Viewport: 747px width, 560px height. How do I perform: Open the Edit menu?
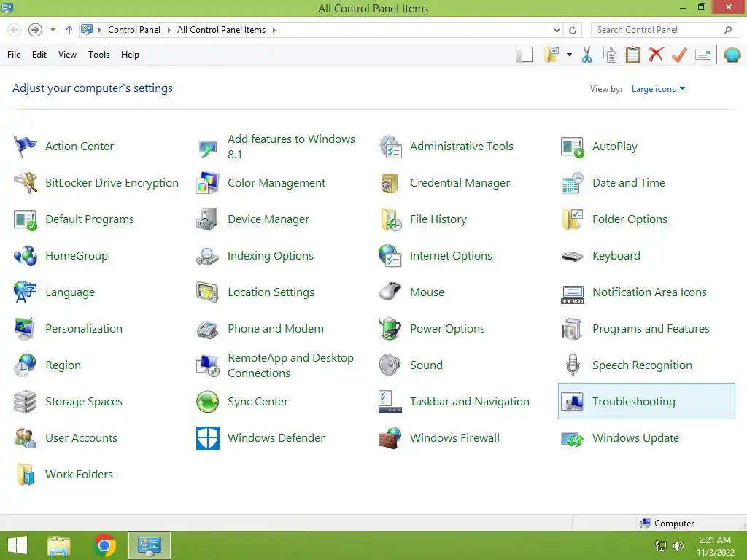[x=39, y=55]
